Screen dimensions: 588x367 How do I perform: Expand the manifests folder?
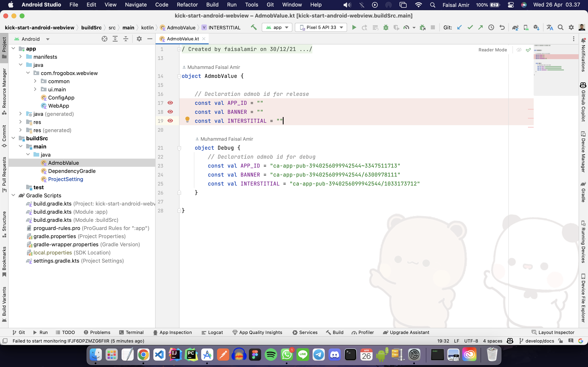click(x=21, y=57)
